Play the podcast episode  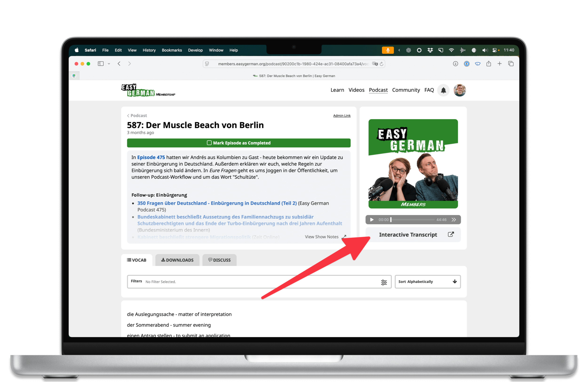pyautogui.click(x=372, y=220)
